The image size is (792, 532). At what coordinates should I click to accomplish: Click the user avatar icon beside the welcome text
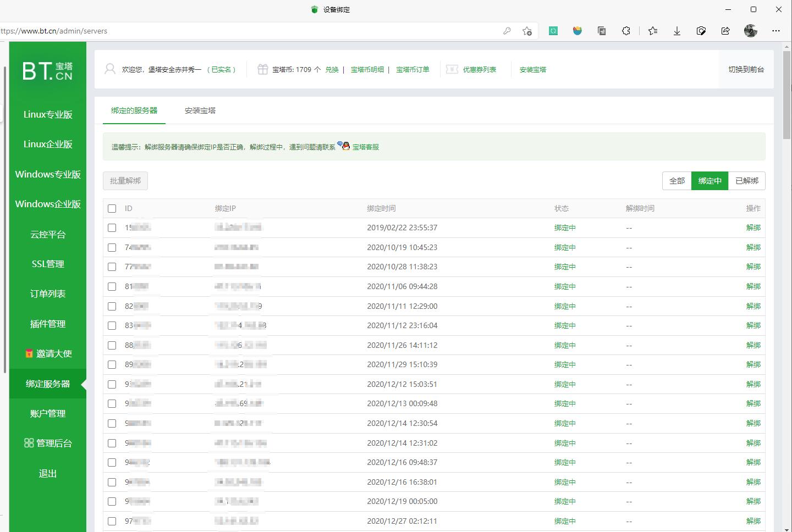[x=110, y=69]
